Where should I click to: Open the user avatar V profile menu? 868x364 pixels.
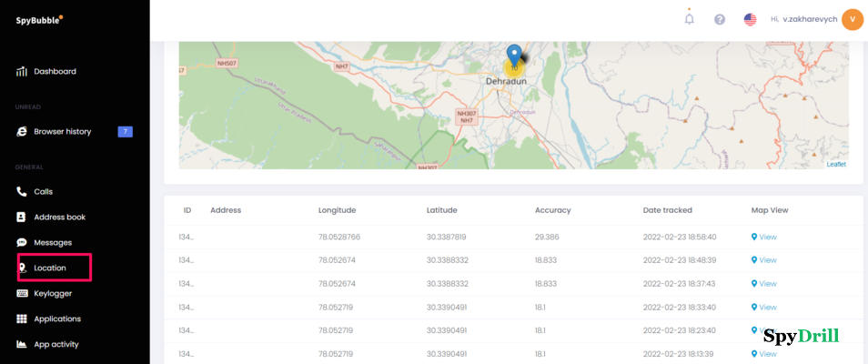pyautogui.click(x=852, y=19)
